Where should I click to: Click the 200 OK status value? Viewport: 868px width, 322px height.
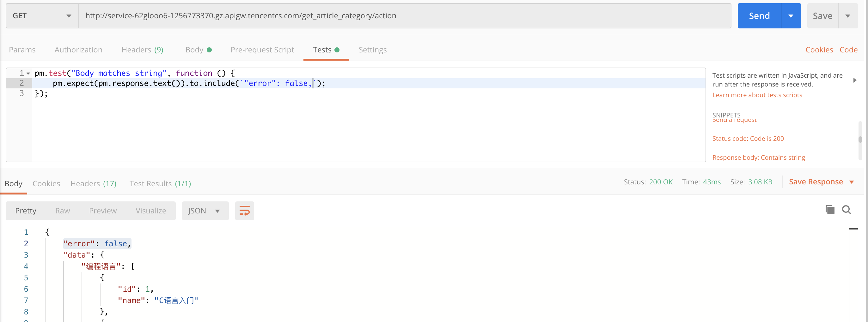click(x=660, y=182)
